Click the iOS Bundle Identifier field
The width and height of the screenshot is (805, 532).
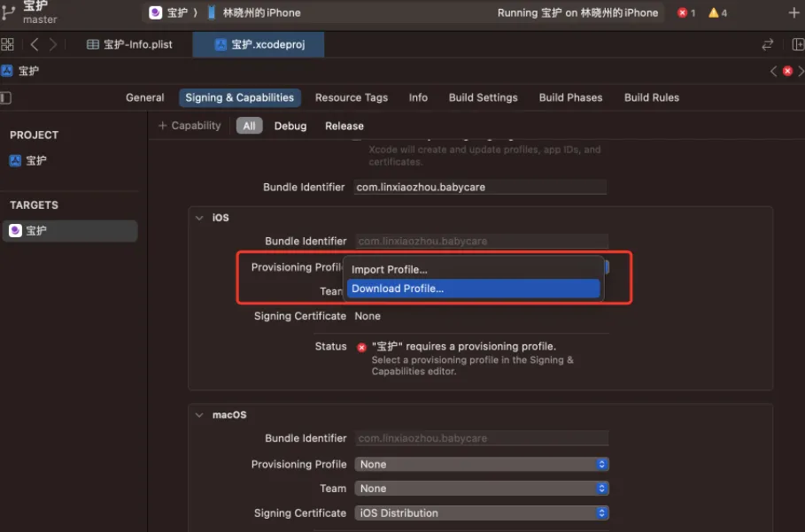tap(482, 241)
